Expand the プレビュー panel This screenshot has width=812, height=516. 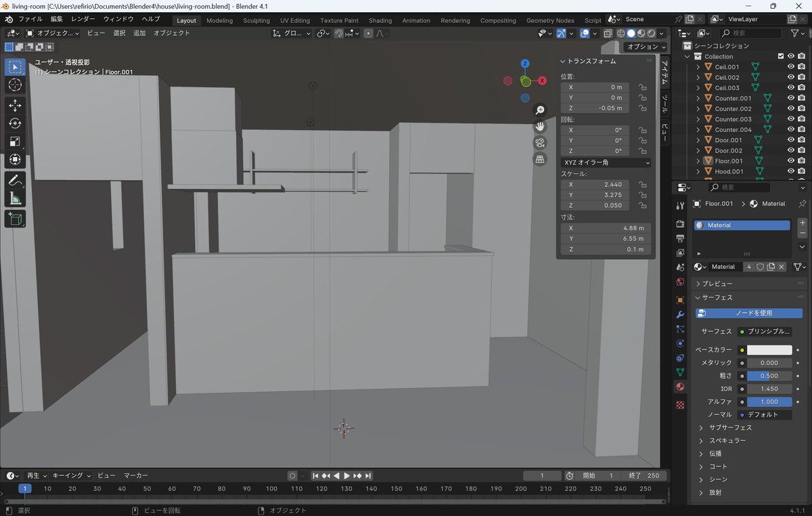(717, 284)
